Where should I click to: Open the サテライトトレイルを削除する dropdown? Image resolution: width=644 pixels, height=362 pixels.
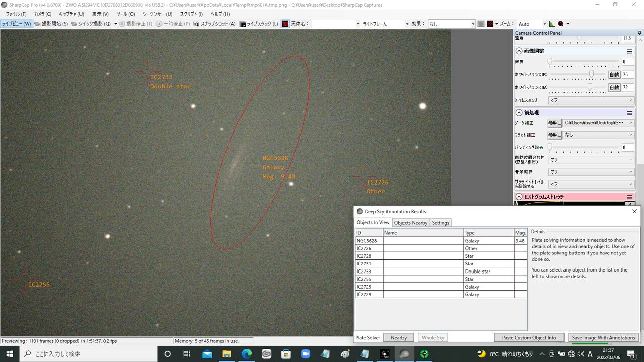coord(591,184)
